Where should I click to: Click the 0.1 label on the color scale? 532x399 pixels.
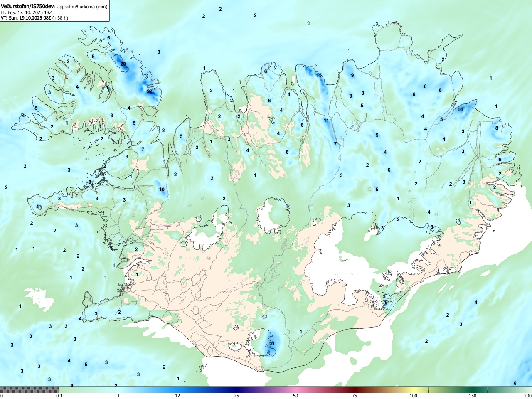tap(59, 396)
